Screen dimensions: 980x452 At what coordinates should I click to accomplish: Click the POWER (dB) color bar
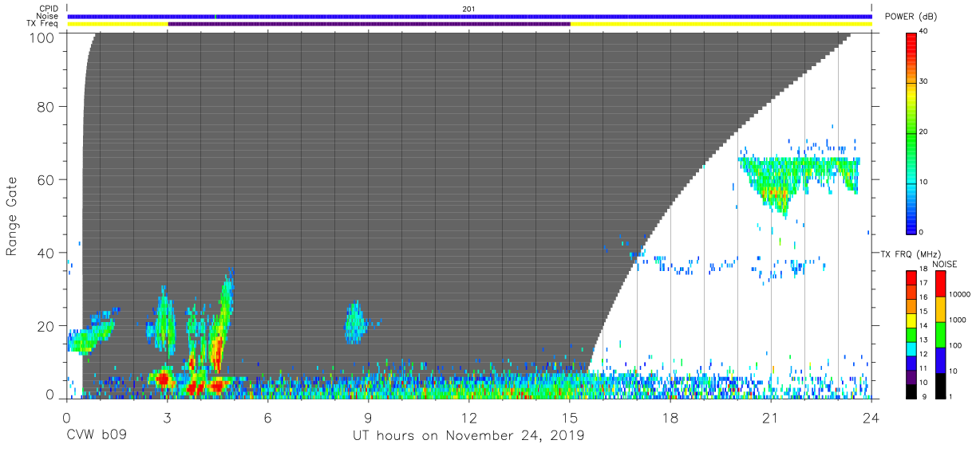pos(911,132)
